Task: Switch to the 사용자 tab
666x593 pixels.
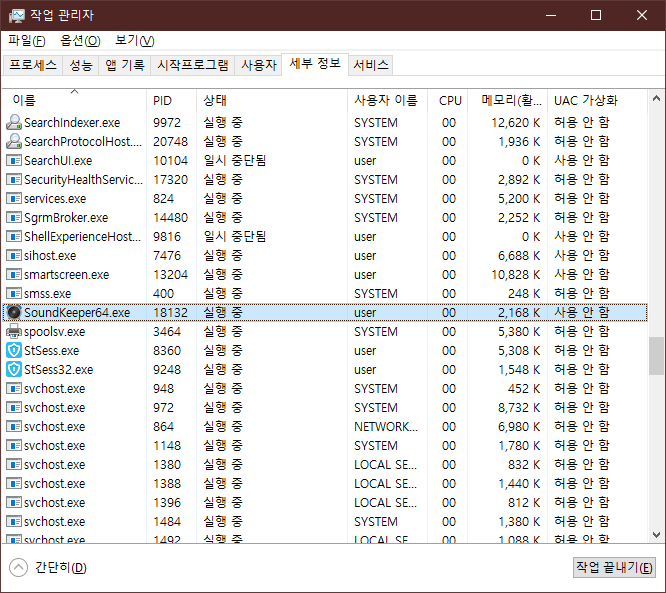Action: coord(259,65)
